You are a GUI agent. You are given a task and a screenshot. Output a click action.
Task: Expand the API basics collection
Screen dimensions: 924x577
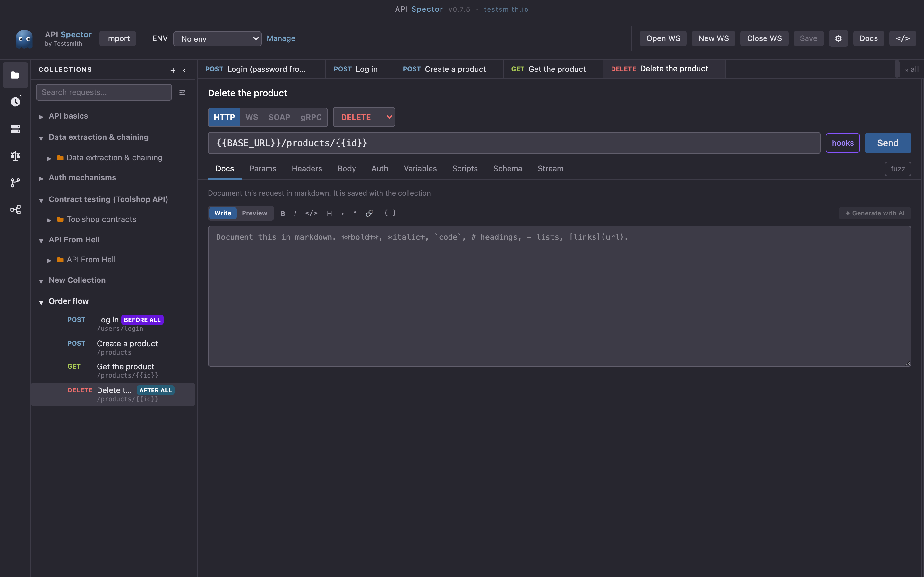tap(68, 116)
